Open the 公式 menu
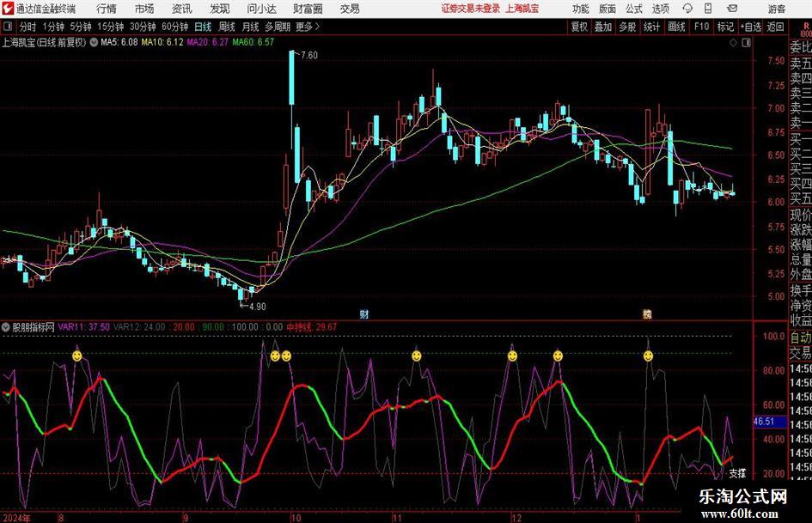812x523 pixels. (633, 9)
